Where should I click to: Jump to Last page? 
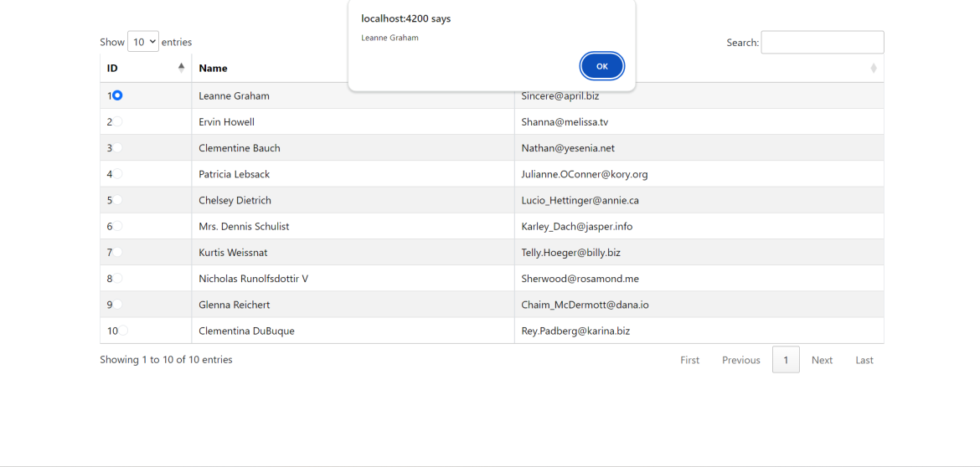coord(864,360)
